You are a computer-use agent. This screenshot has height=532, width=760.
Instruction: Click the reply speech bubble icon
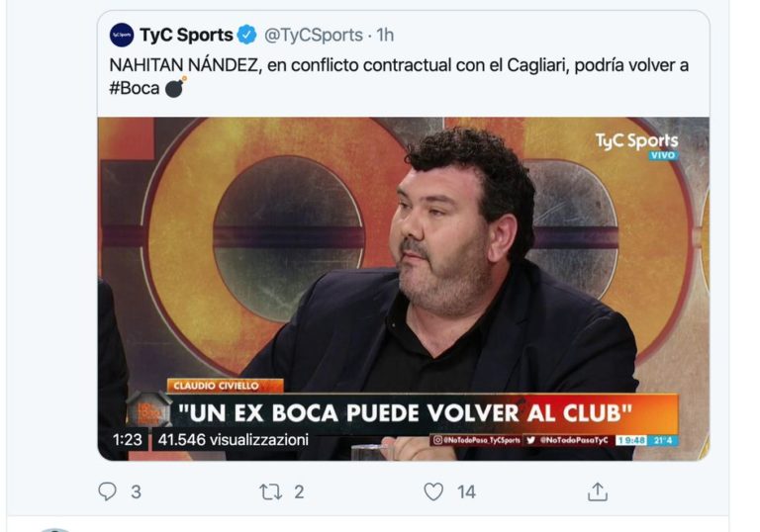(107, 491)
